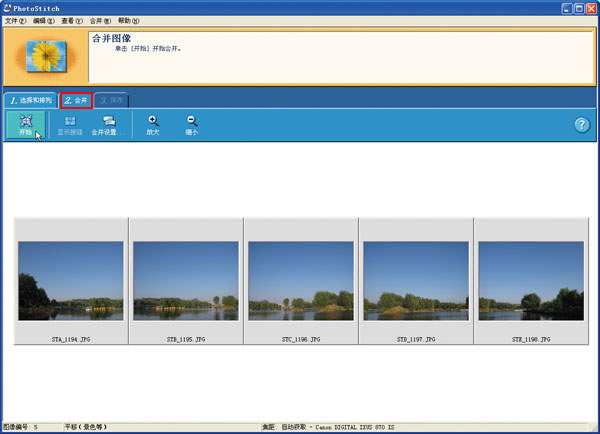Select the disabled third Save tab

pos(111,101)
